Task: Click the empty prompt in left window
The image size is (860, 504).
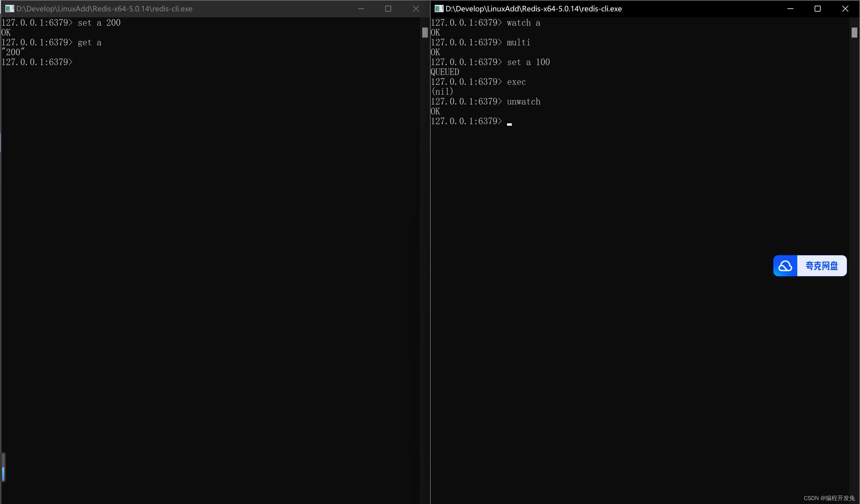Action: tap(37, 62)
